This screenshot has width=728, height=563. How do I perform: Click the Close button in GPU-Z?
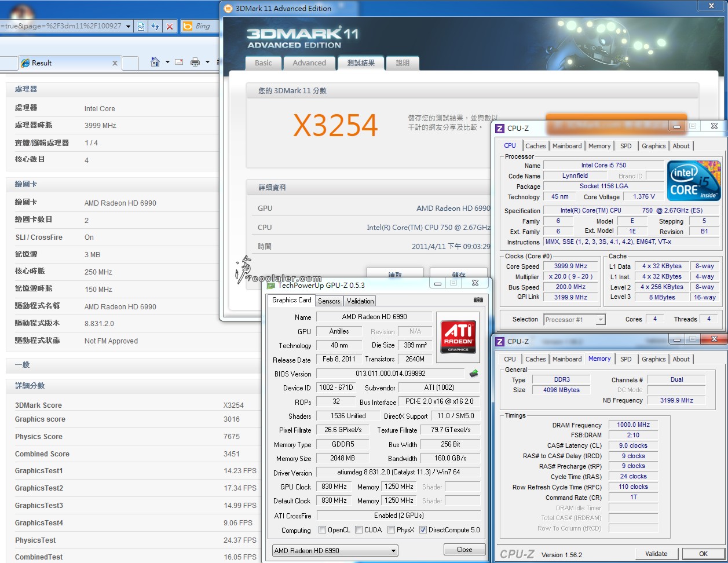point(464,550)
